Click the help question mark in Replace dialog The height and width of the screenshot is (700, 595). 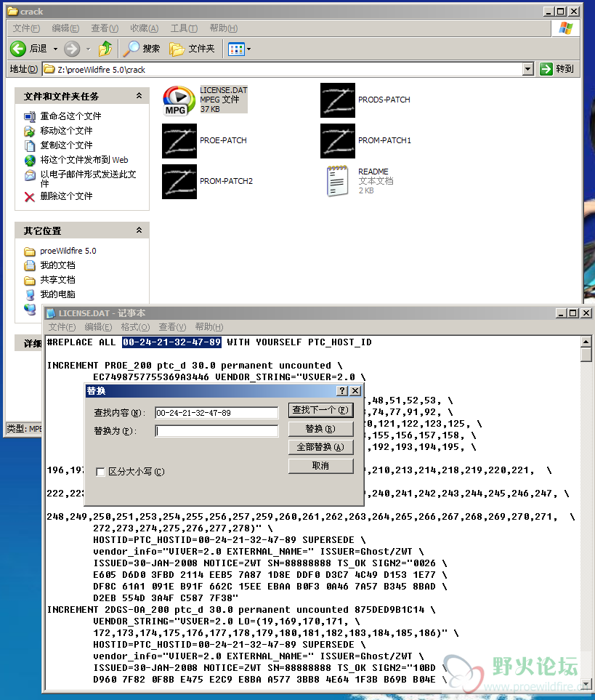pyautogui.click(x=342, y=391)
